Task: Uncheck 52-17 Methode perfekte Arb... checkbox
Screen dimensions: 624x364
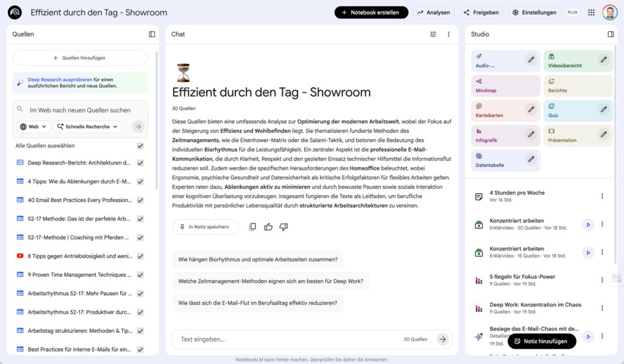Action: pos(140,219)
